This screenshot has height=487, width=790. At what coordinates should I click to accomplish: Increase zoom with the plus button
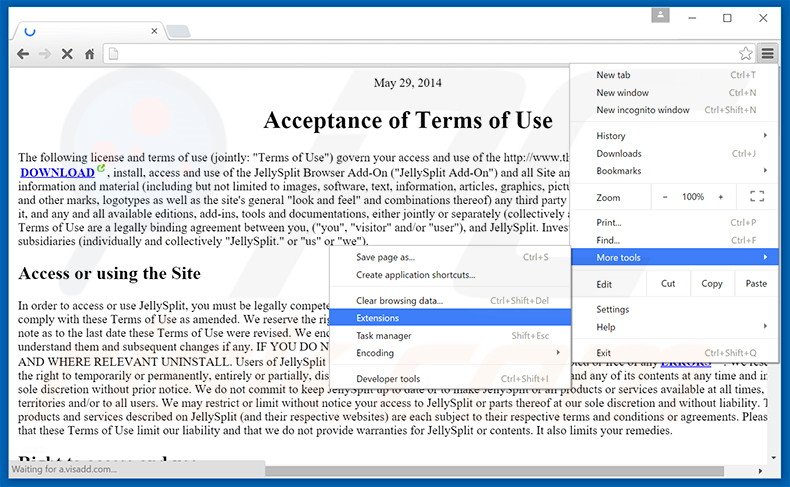pyautogui.click(x=720, y=197)
